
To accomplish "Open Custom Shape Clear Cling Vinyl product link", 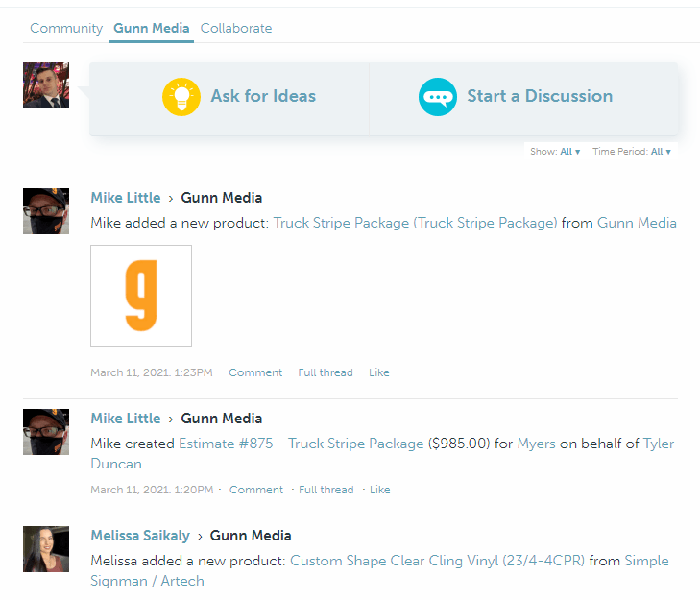I will 438,561.
